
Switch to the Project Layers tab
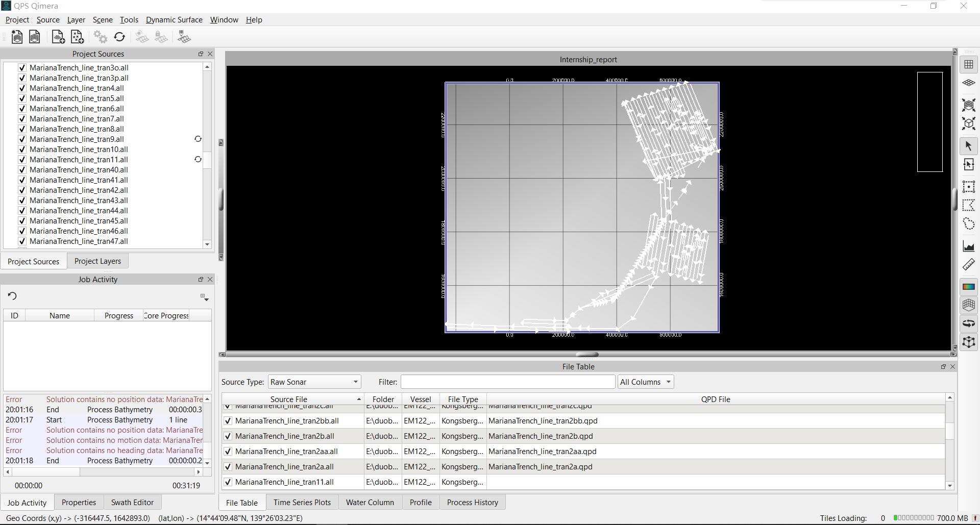(x=97, y=261)
